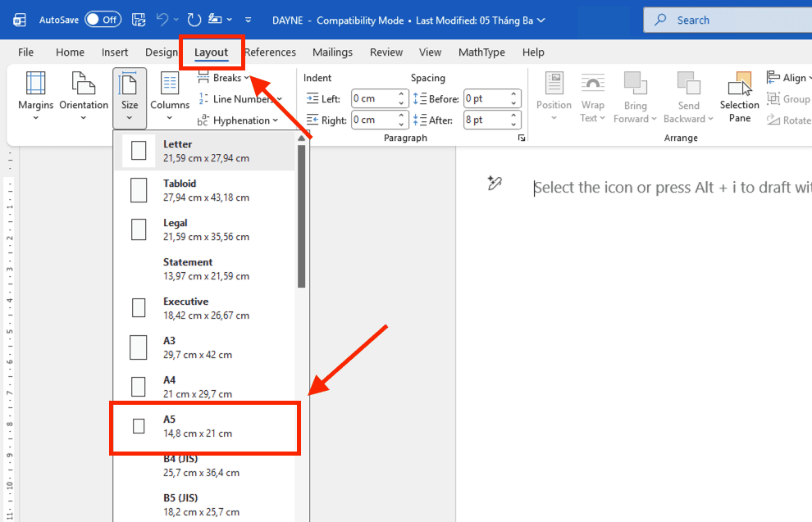This screenshot has width=812, height=522.
Task: Open Paragraph settings dialog launcher
Action: 522,138
